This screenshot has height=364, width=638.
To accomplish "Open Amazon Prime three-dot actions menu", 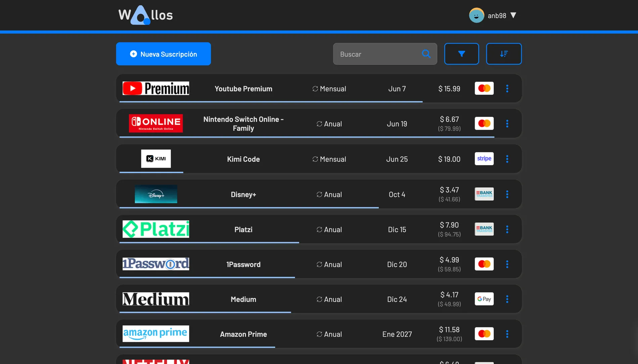I will (507, 334).
